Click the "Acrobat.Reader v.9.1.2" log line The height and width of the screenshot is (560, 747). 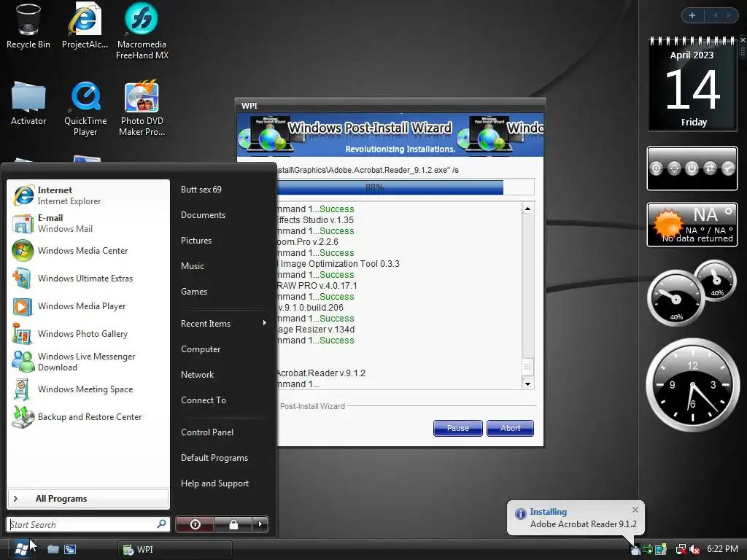point(321,373)
